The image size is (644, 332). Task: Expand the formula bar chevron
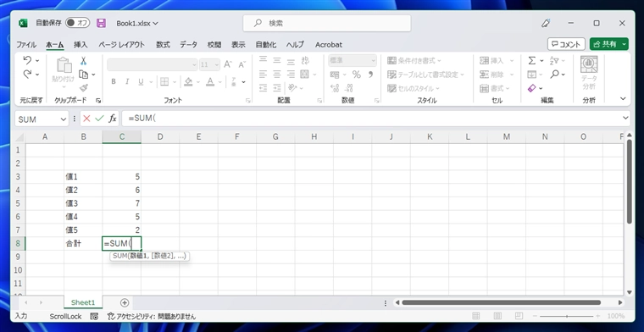(625, 119)
